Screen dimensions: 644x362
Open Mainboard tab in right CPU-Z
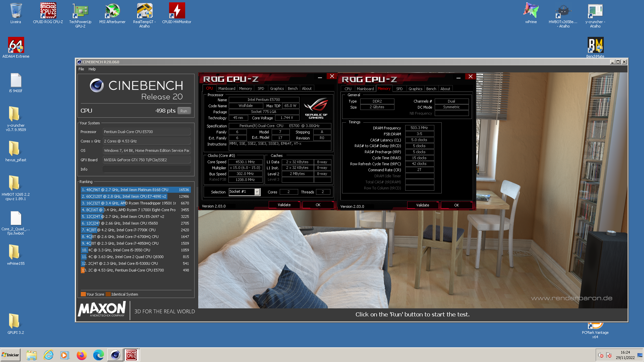pos(365,89)
